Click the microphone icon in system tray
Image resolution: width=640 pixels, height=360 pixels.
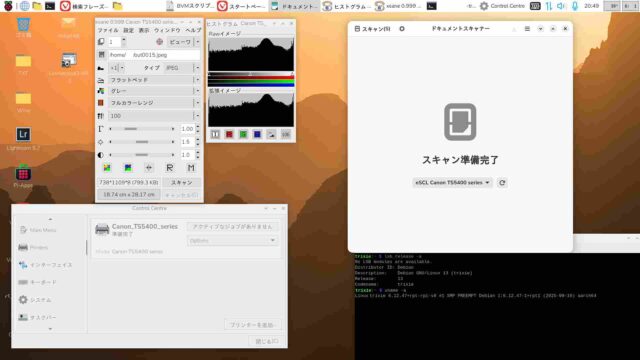click(x=575, y=6)
